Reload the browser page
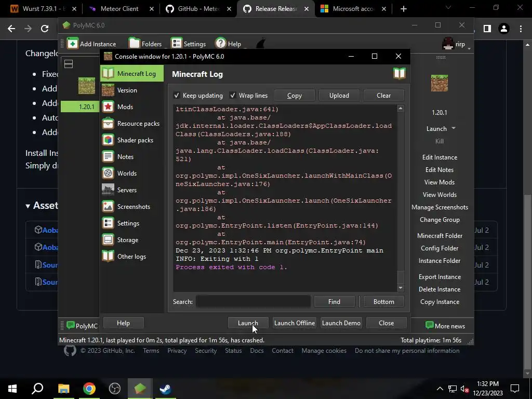 (x=45, y=29)
